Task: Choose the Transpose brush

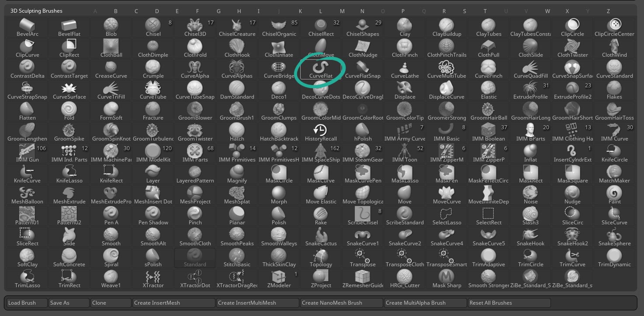Action: click(x=363, y=258)
